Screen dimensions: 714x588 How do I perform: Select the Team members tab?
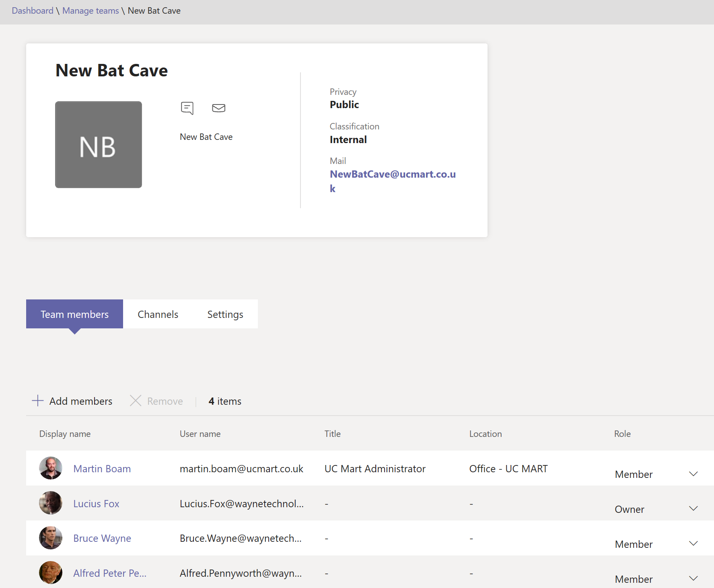click(74, 314)
